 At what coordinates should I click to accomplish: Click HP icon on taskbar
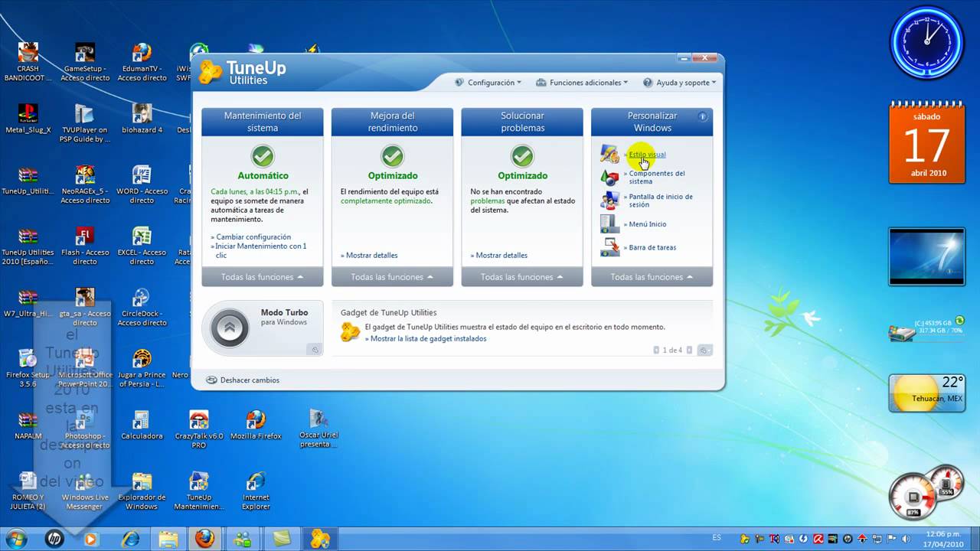coord(54,538)
